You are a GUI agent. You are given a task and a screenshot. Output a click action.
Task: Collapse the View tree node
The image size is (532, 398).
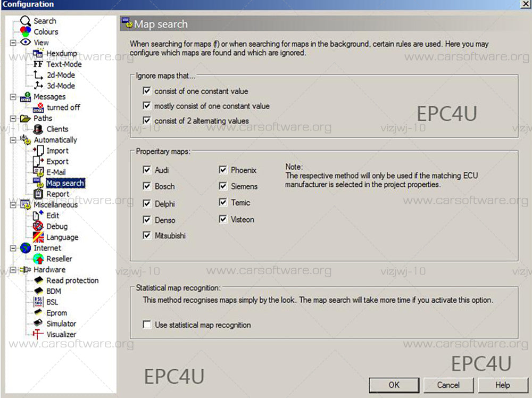(x=13, y=43)
